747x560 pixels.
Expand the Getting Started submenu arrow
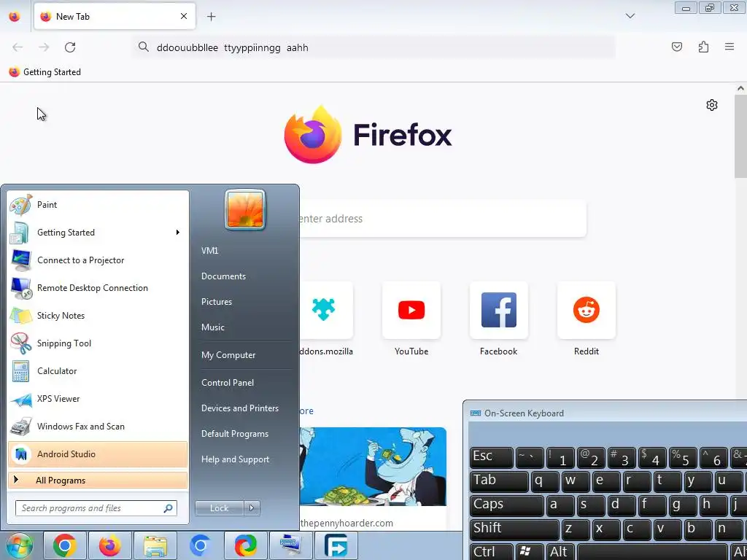click(x=178, y=233)
